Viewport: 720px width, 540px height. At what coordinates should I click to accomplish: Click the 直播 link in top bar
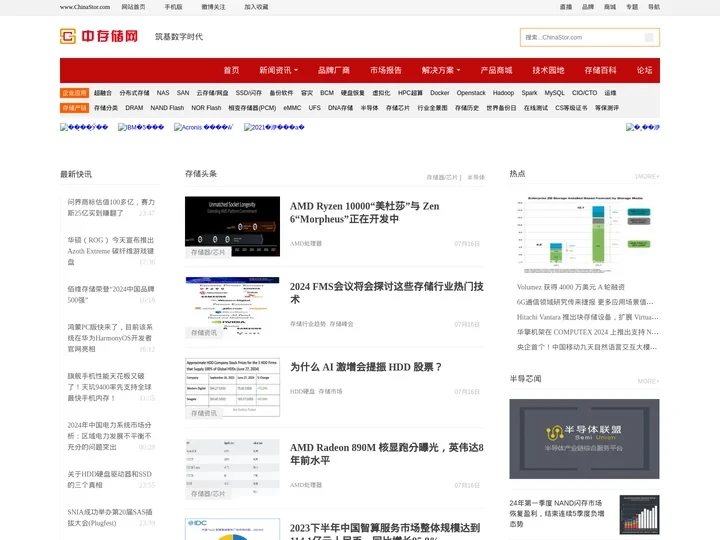566,7
